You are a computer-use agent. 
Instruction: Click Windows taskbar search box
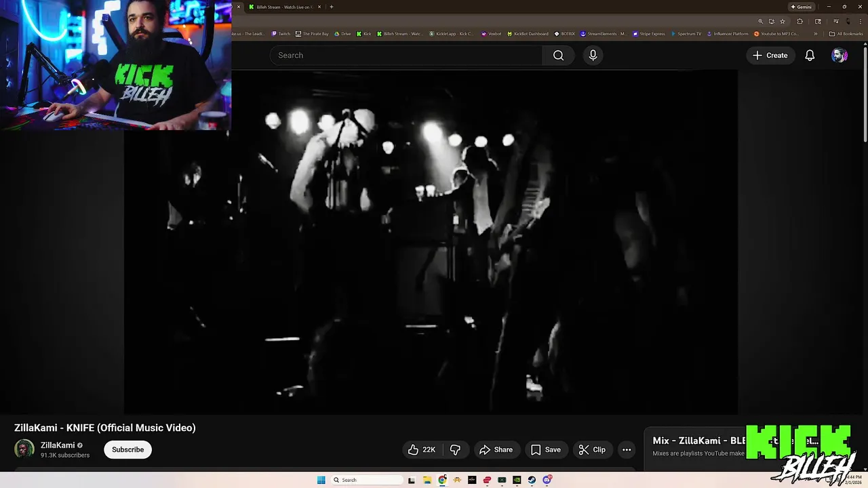click(x=367, y=480)
